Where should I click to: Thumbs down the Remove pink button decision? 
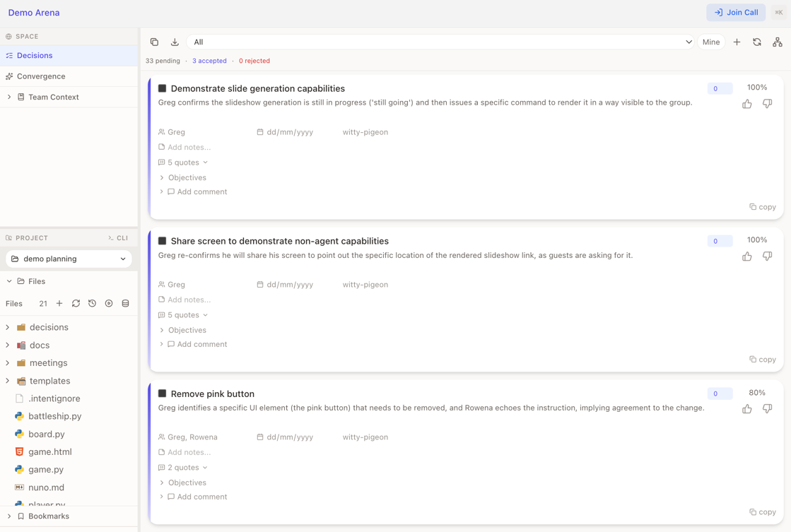(767, 409)
